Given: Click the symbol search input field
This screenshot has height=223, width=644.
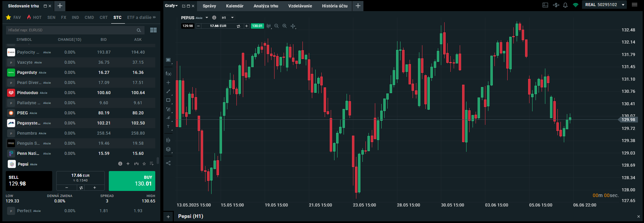Looking at the screenshot, I should 71,30.
